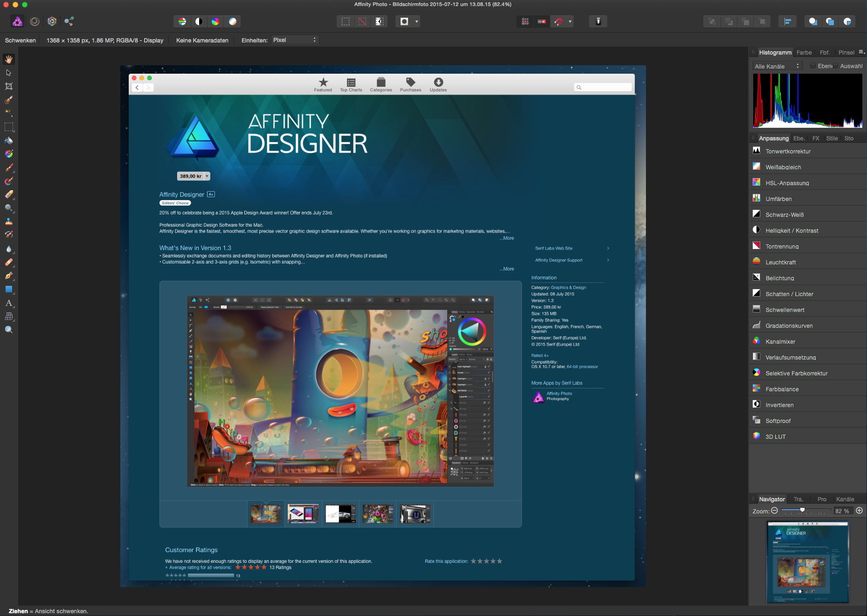867x616 pixels.
Task: Toggle the force pixel alignment button
Action: pyautogui.click(x=542, y=21)
